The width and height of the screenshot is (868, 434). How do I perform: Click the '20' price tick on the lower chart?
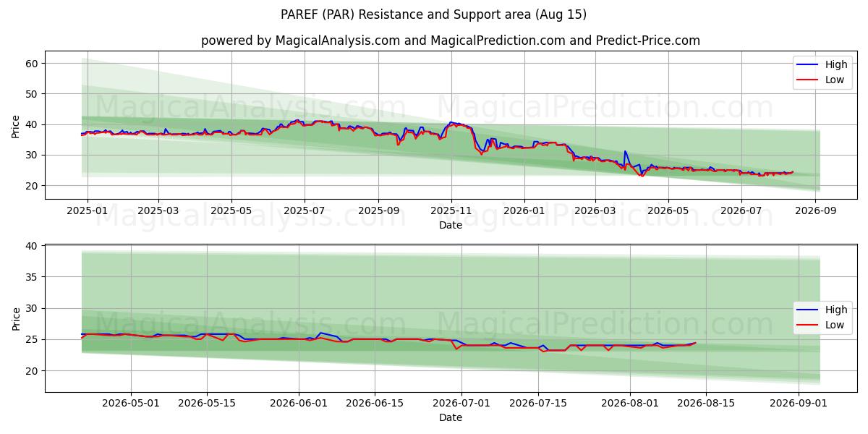click(x=33, y=371)
